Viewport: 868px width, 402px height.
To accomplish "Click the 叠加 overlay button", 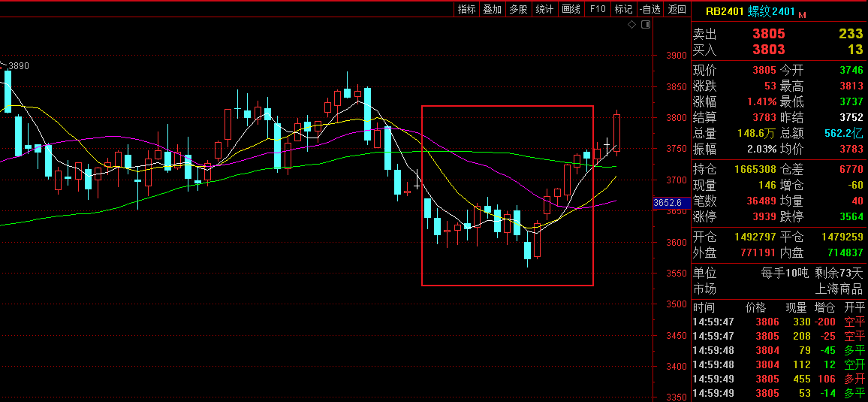I will click(x=492, y=9).
